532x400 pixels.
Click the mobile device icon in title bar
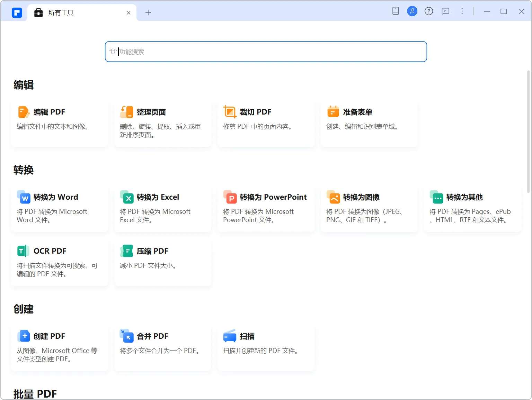click(x=396, y=11)
